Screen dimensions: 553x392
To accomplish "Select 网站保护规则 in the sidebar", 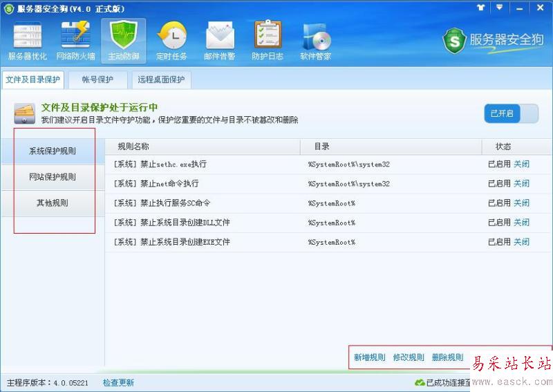I will coord(53,177).
